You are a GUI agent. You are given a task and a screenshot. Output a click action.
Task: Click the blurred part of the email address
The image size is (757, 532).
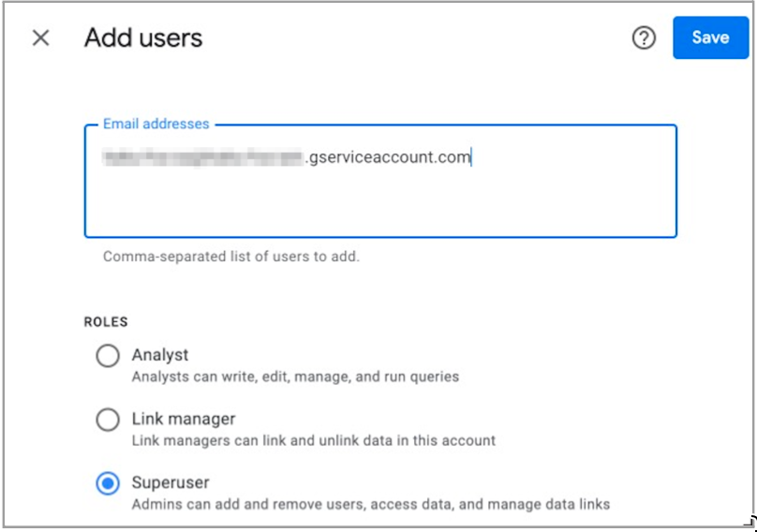[x=202, y=157]
